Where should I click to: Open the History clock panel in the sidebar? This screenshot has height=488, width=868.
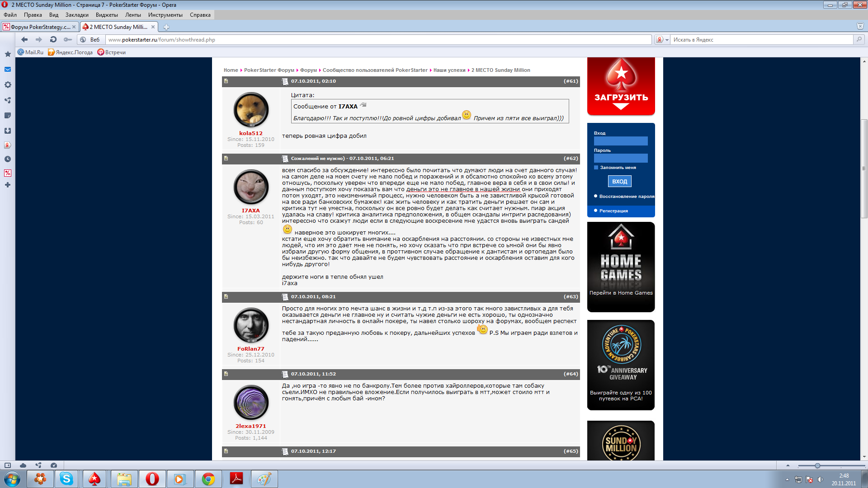coord(8,159)
